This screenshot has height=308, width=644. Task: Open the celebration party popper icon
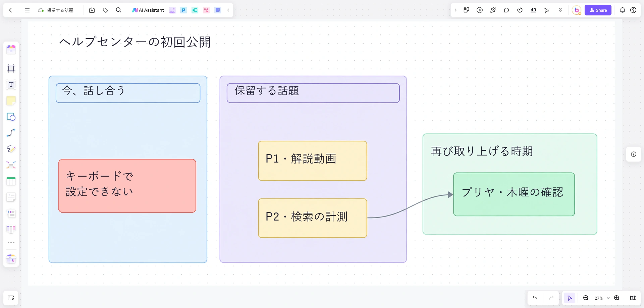tap(493, 10)
